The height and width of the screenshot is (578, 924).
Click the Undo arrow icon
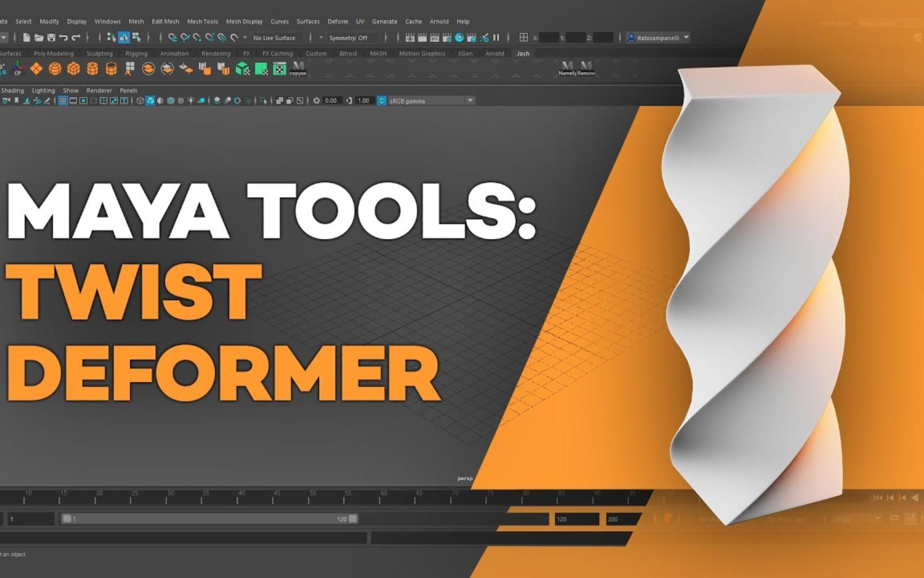tap(63, 37)
